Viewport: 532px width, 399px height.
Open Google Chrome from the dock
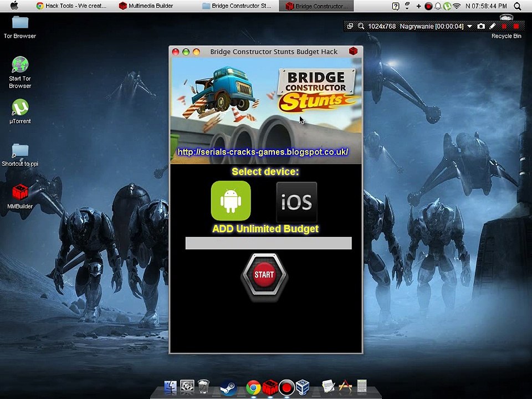point(253,388)
